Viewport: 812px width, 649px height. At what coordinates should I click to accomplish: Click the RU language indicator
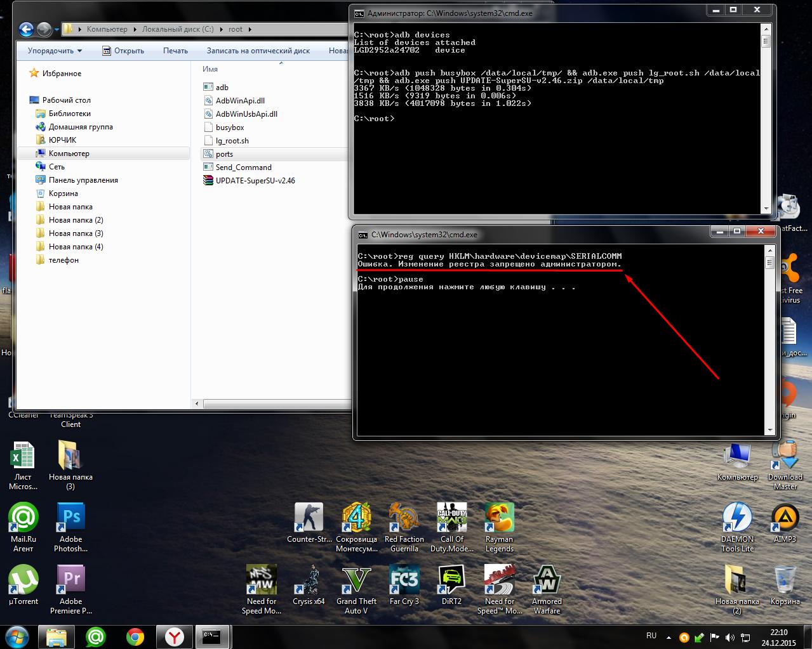point(651,636)
